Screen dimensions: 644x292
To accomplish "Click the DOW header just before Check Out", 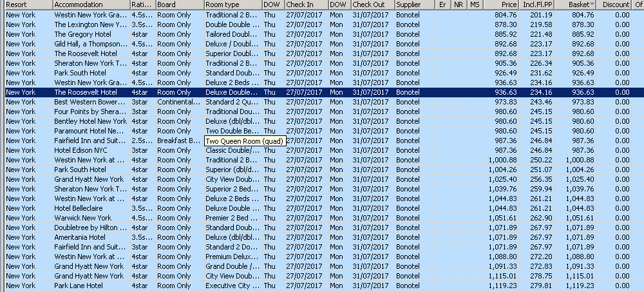I will tap(339, 5).
